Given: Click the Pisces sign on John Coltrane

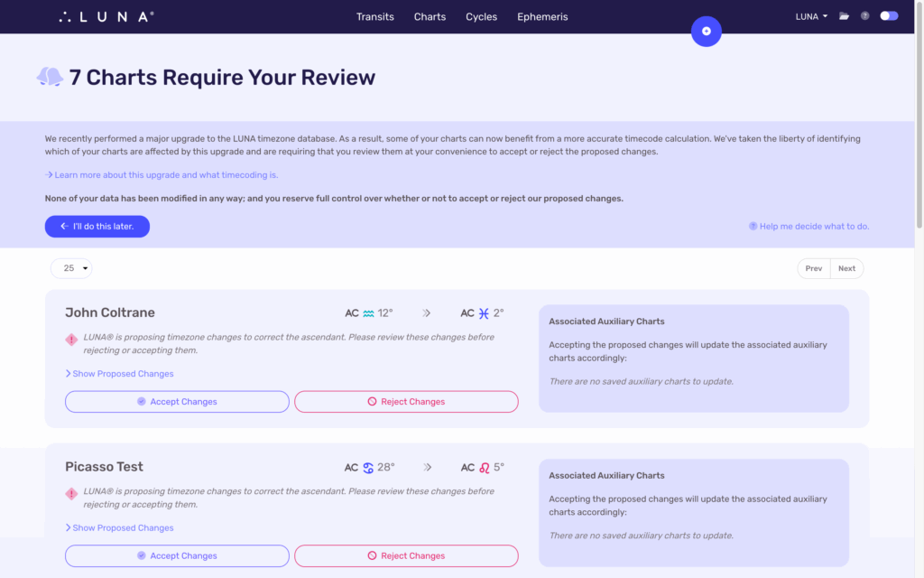Looking at the screenshot, I should (x=484, y=313).
